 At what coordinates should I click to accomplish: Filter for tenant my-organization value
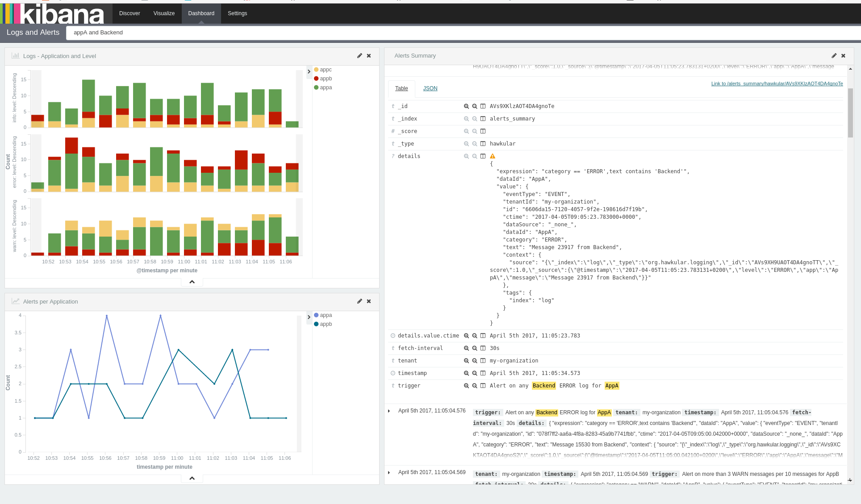pyautogui.click(x=466, y=361)
